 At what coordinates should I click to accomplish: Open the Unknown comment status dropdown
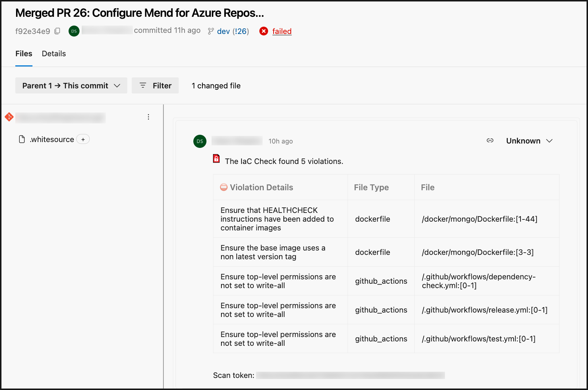coord(523,141)
